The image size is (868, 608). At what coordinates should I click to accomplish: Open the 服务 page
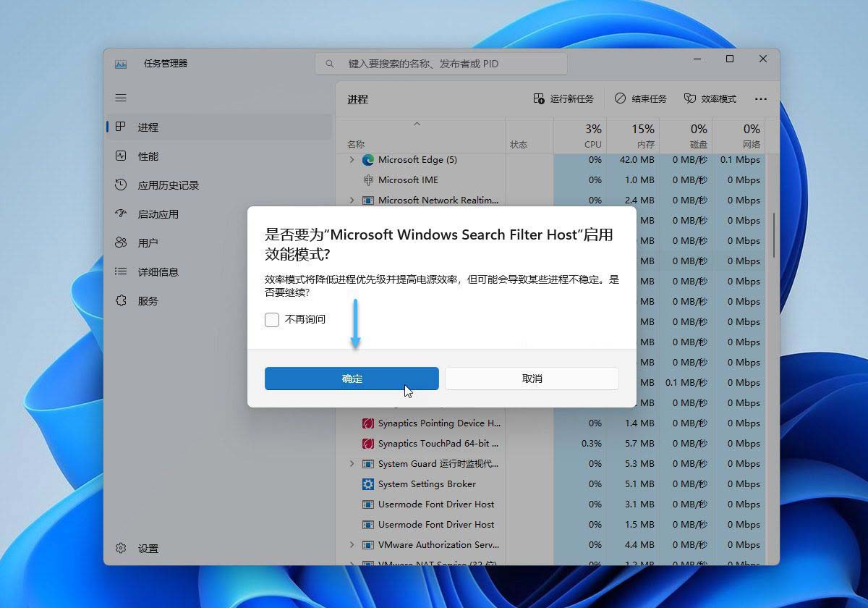[x=148, y=301]
